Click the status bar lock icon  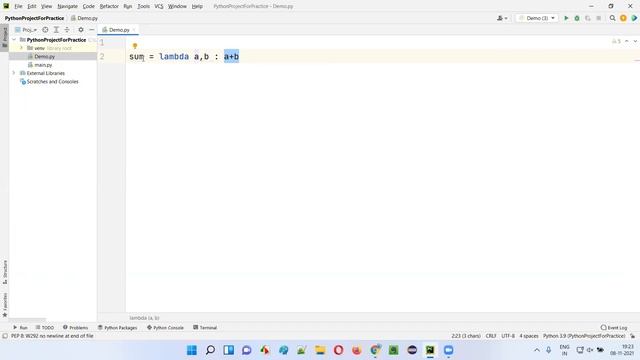pos(633,336)
